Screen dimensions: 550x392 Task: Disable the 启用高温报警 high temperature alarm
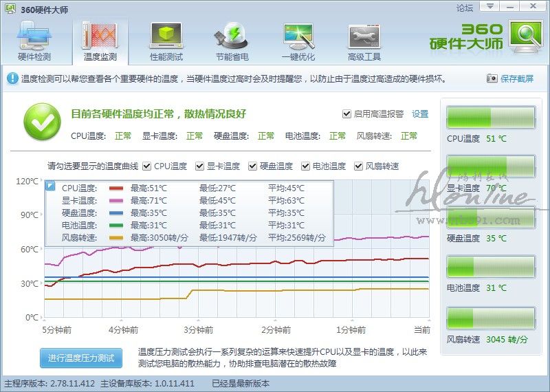(x=346, y=114)
